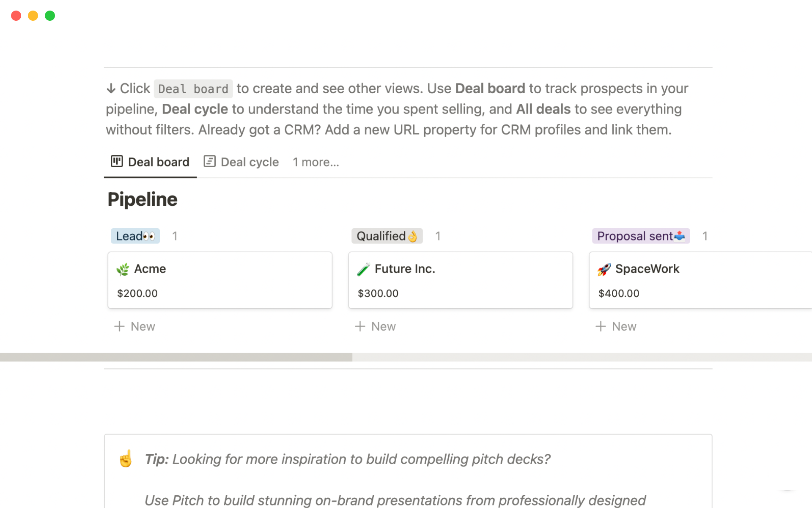Open the Lead column status tag

click(x=135, y=236)
